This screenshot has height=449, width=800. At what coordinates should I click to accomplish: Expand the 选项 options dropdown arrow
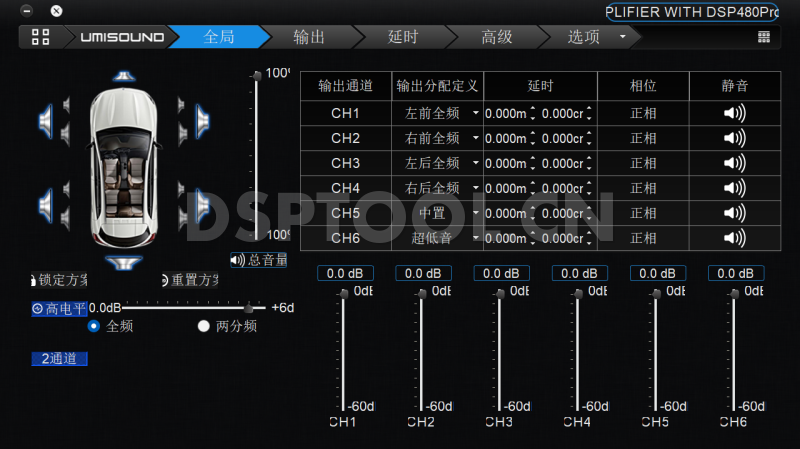tap(622, 37)
